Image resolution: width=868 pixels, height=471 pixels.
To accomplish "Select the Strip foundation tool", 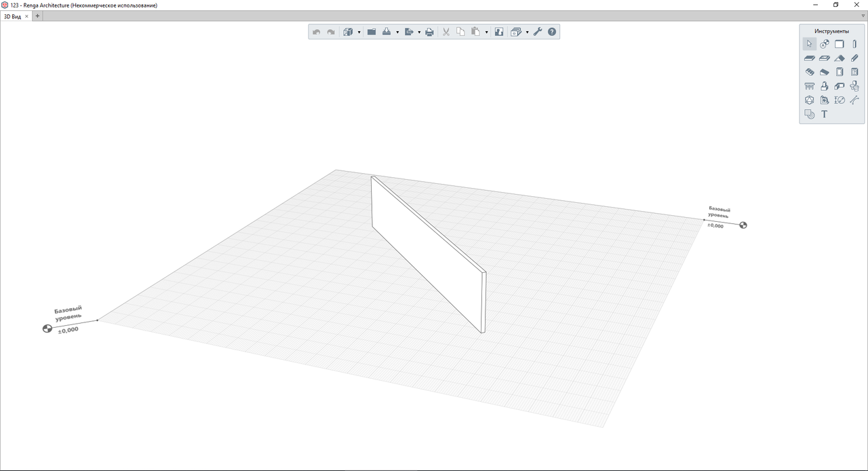I will point(840,86).
